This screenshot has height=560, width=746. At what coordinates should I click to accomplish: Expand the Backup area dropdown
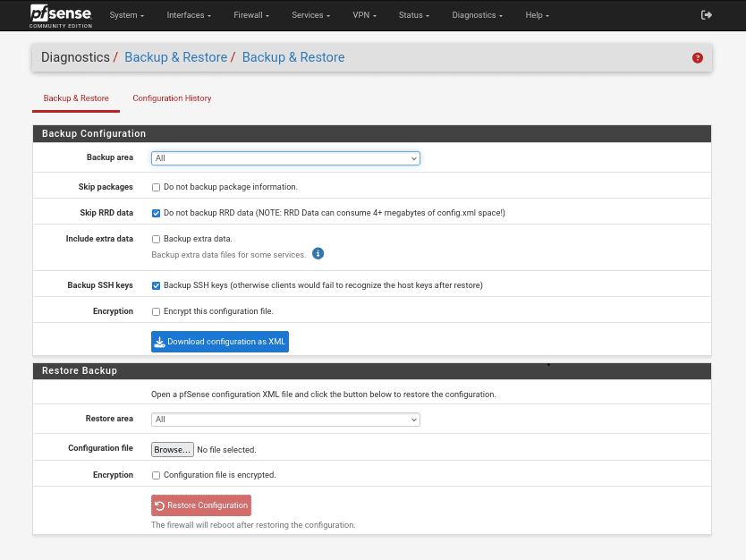click(285, 158)
